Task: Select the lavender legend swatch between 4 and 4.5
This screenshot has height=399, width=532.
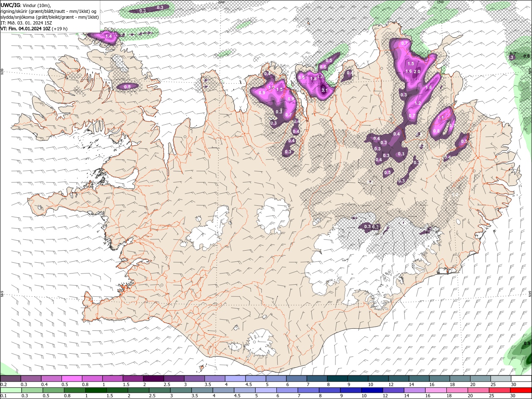Action: [235, 379]
